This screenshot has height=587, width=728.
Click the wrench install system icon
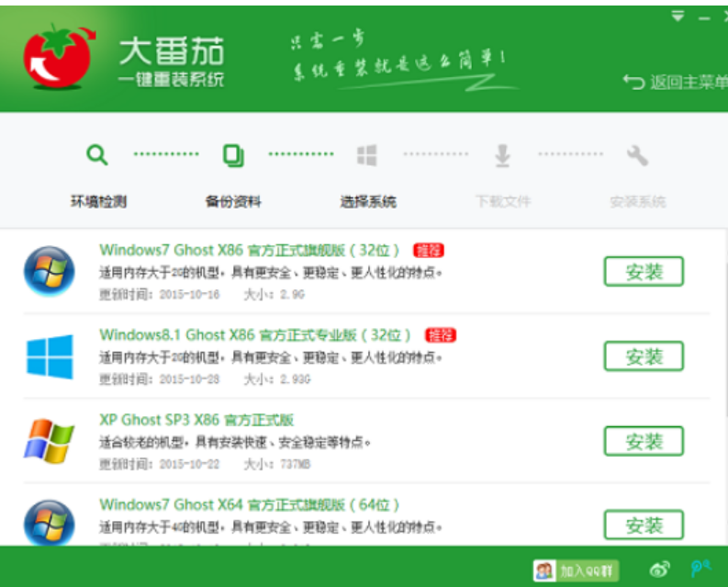[637, 155]
